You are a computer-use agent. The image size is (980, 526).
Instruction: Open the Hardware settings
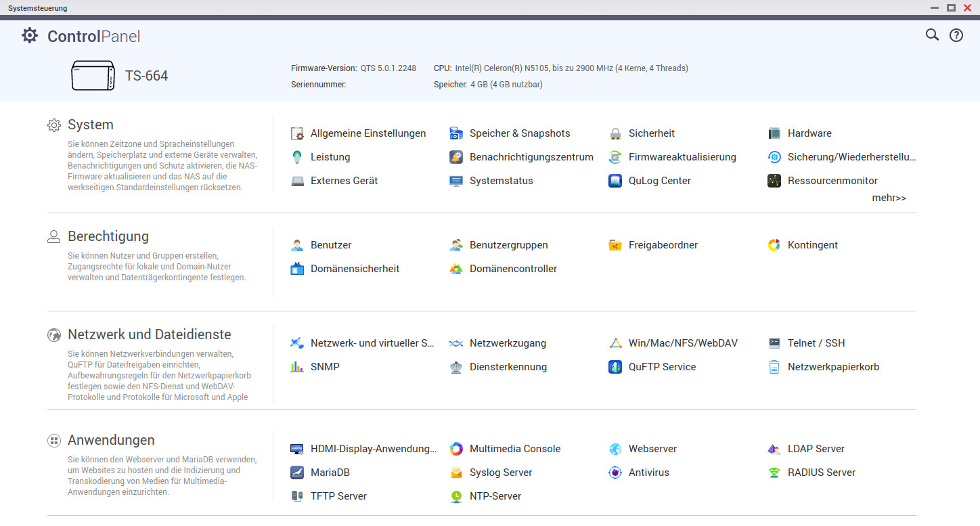808,133
